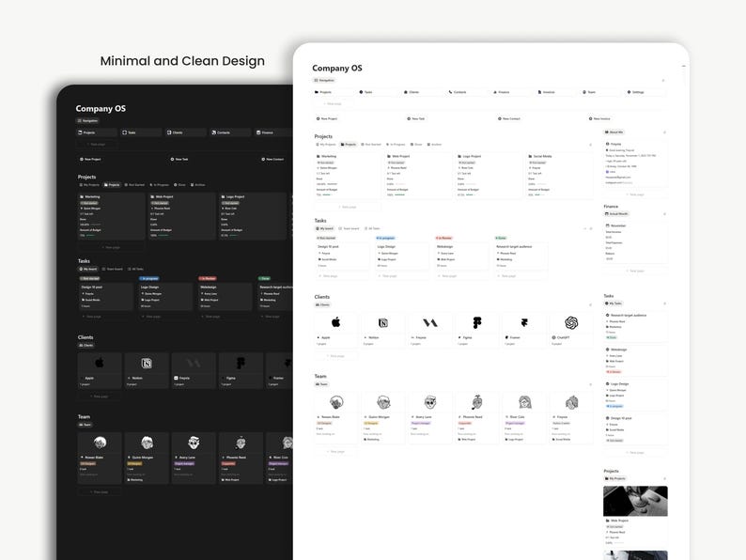Open Tasks navigation link in light window
746x560 pixels.
click(x=379, y=92)
